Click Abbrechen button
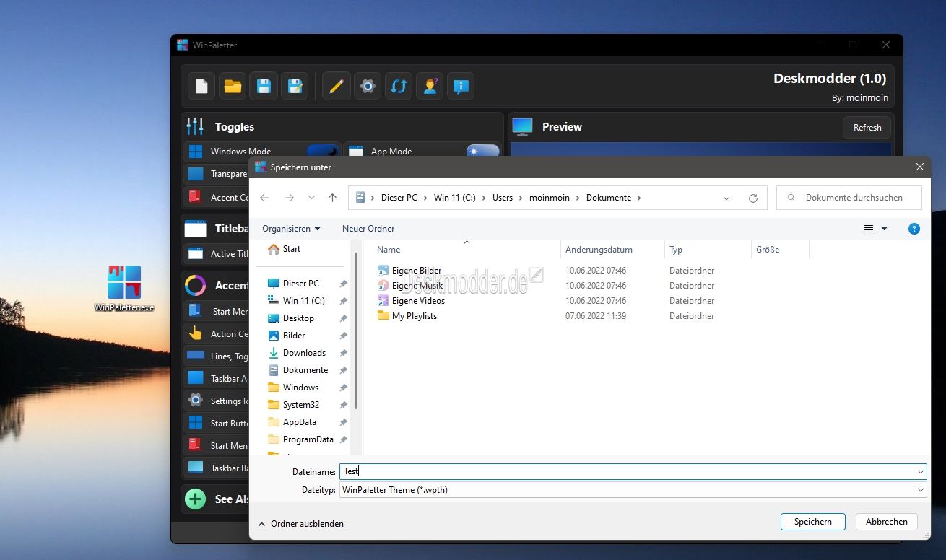 [x=887, y=522]
